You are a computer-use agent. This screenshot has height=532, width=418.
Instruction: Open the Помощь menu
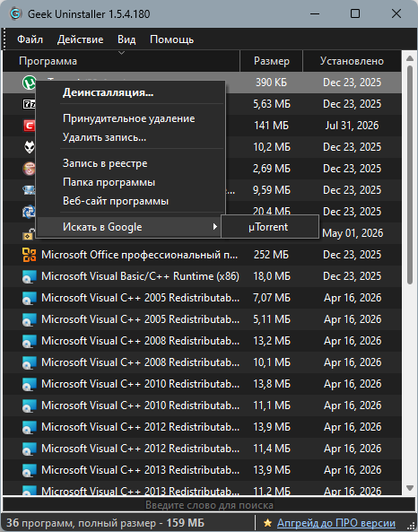click(x=171, y=39)
